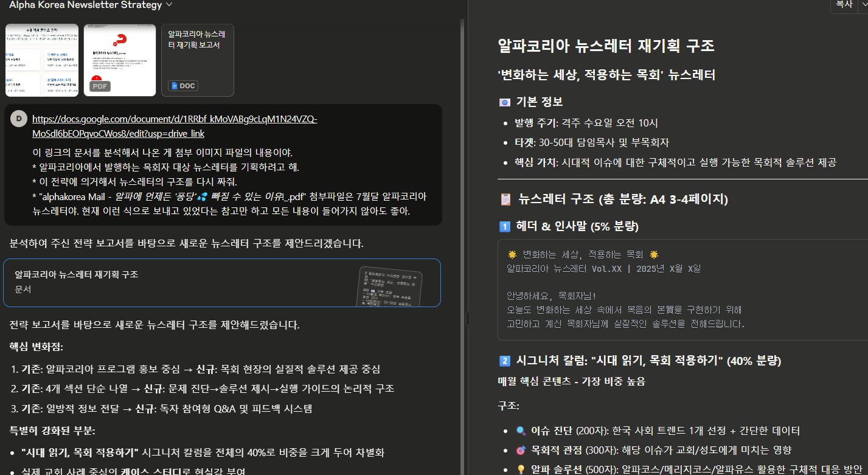Click the 시그니처 칼럼 (40% 분량) heading
868x475 pixels.
coord(648,361)
